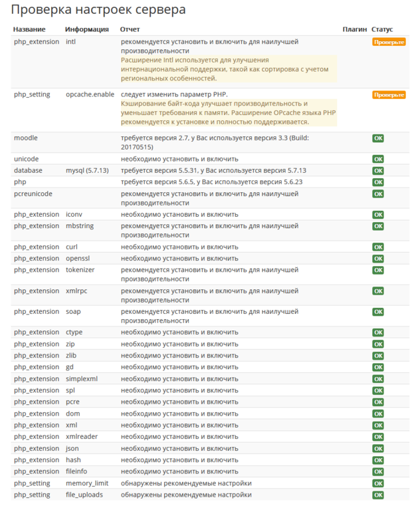The height and width of the screenshot is (508, 420).
Task: Click the Плагин column header
Action: click(354, 30)
